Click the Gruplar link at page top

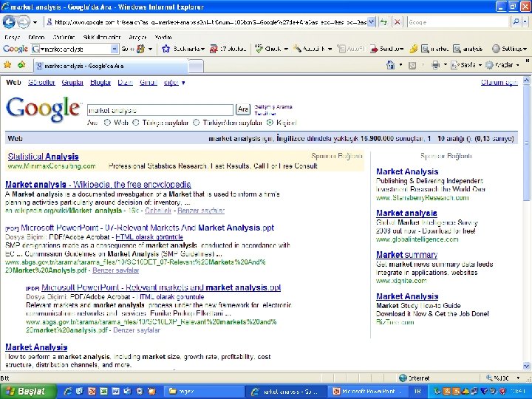[72, 83]
